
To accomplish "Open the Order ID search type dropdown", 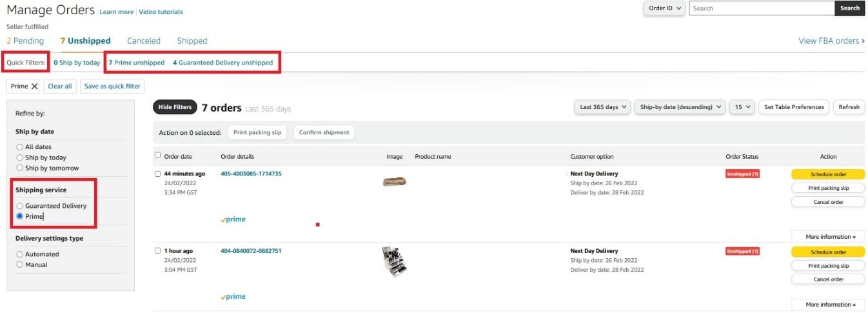I will (x=664, y=8).
